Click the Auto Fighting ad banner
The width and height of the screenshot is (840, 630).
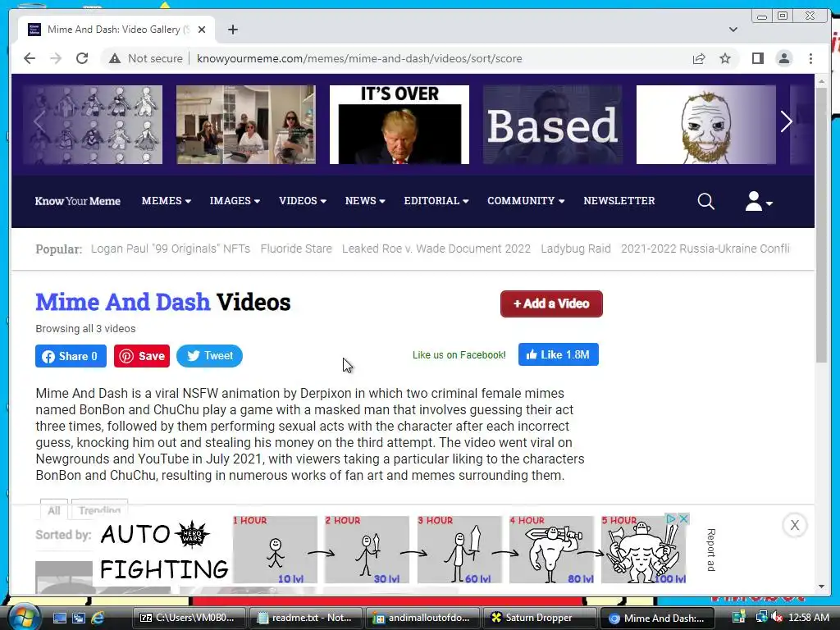click(x=391, y=550)
